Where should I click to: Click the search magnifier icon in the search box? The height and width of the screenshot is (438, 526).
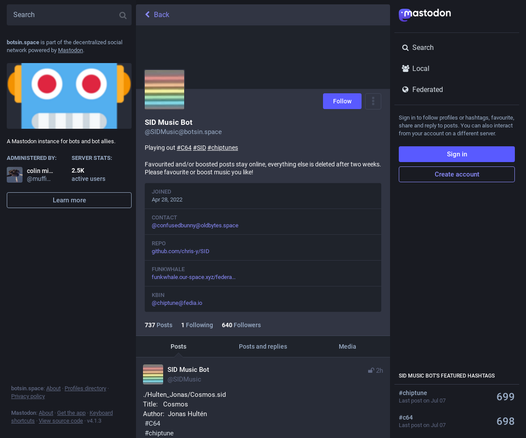tap(123, 15)
